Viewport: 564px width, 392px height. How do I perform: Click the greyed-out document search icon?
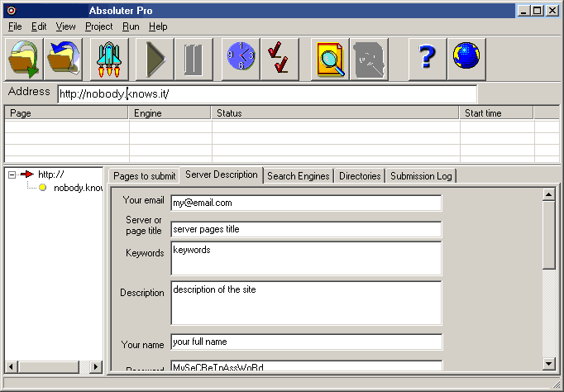[x=369, y=59]
